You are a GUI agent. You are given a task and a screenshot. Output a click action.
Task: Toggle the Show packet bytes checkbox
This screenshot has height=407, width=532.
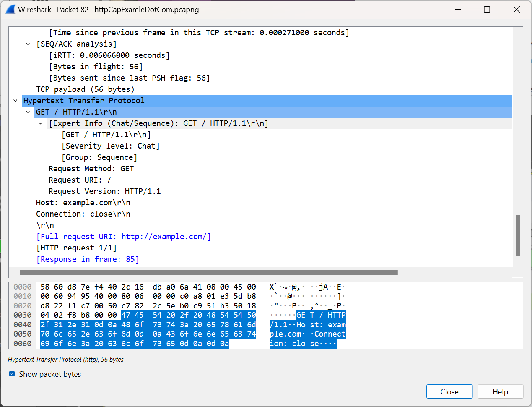(x=12, y=373)
